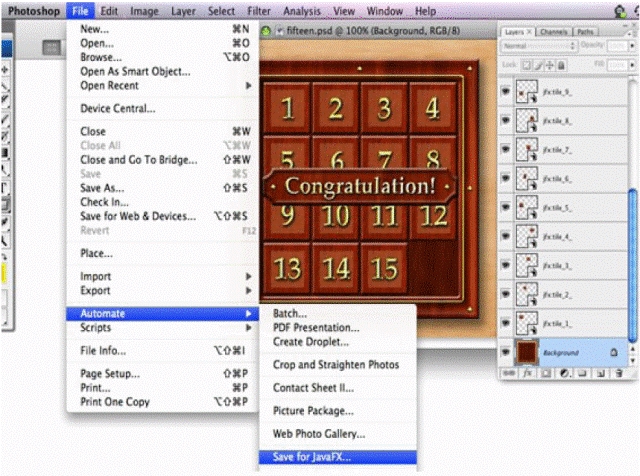
Task: Click the Layers panel vertical scrollbar
Action: coord(632,265)
